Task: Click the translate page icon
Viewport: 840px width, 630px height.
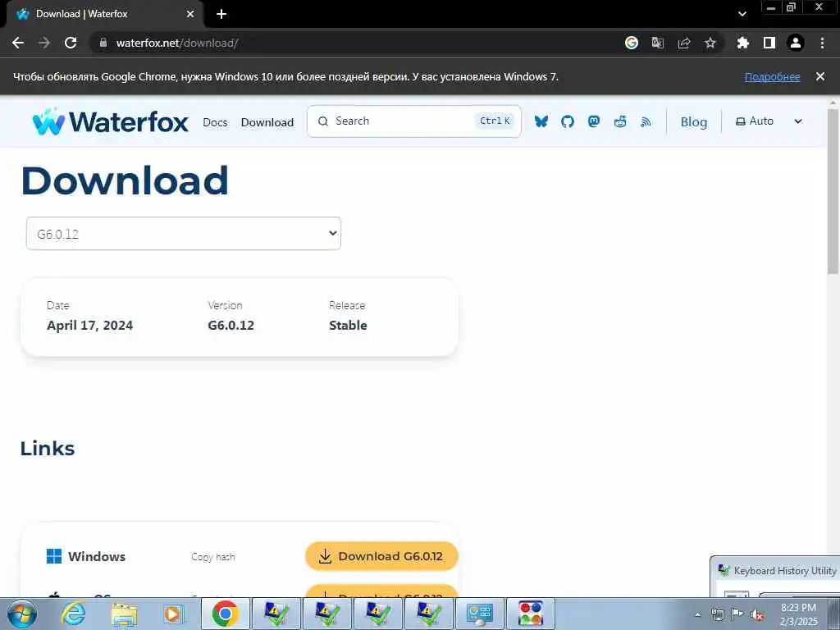Action: tap(657, 43)
